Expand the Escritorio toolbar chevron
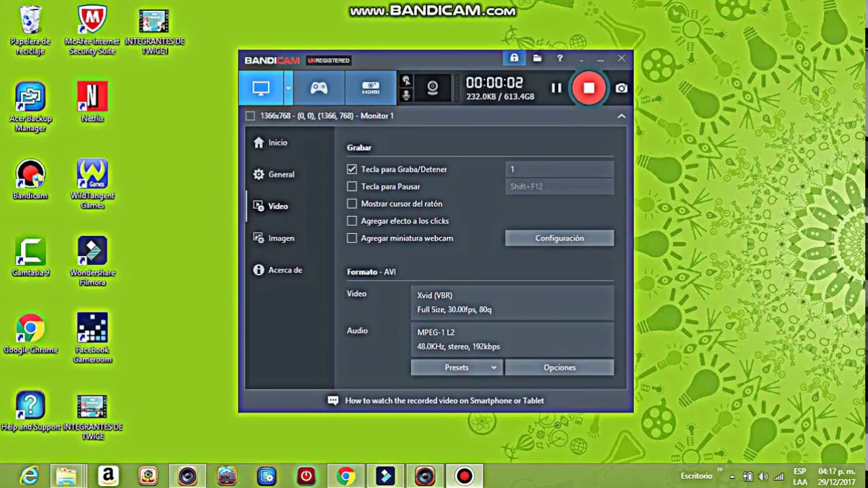The height and width of the screenshot is (488, 868). click(x=719, y=468)
